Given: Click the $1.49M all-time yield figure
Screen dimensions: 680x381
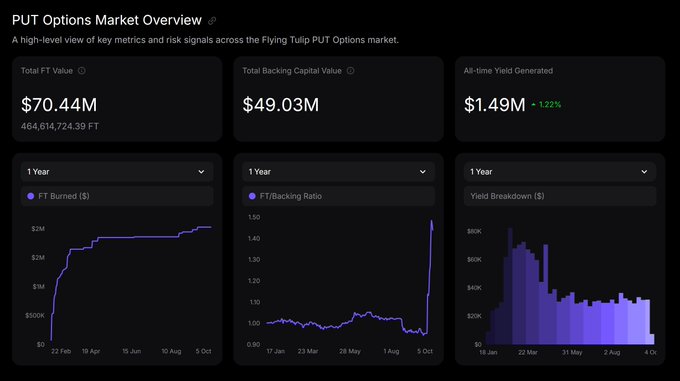Looking at the screenshot, I should click(494, 105).
